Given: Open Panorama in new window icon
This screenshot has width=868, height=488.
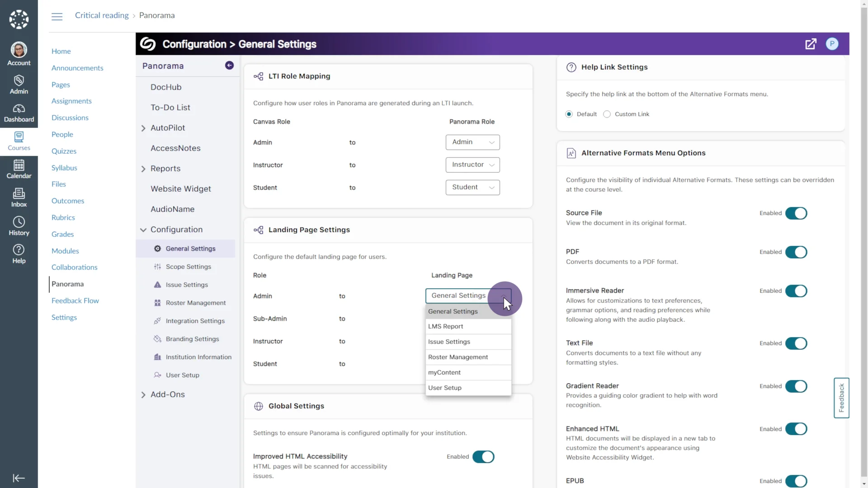Looking at the screenshot, I should point(811,44).
